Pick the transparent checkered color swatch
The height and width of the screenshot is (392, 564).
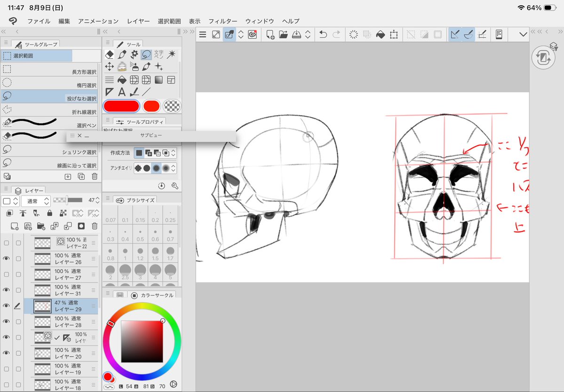point(172,106)
